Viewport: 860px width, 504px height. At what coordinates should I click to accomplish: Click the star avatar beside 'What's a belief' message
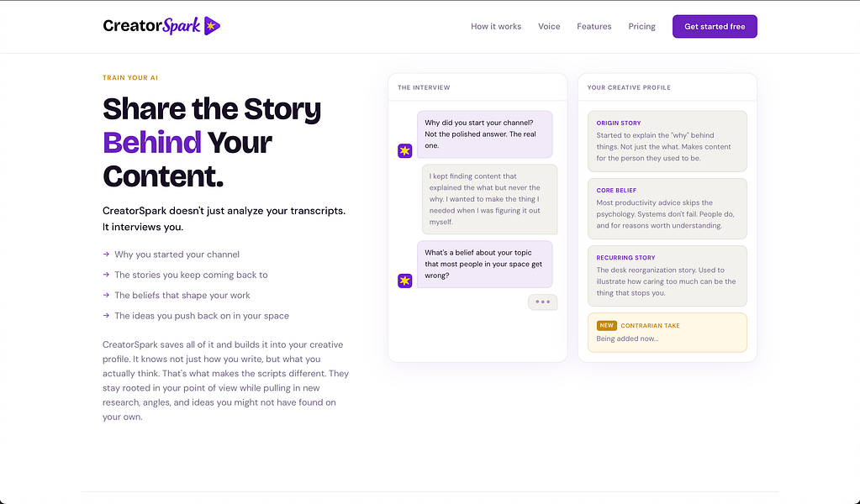[x=404, y=281]
